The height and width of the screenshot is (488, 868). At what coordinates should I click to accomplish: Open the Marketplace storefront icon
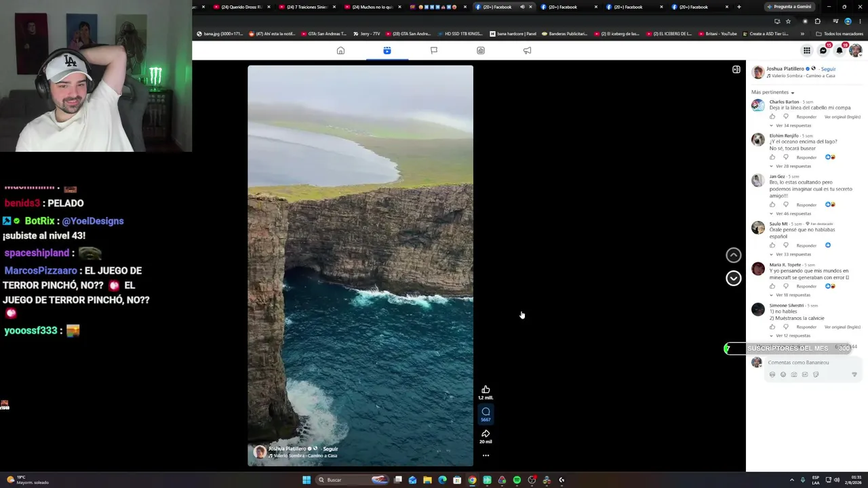click(481, 51)
